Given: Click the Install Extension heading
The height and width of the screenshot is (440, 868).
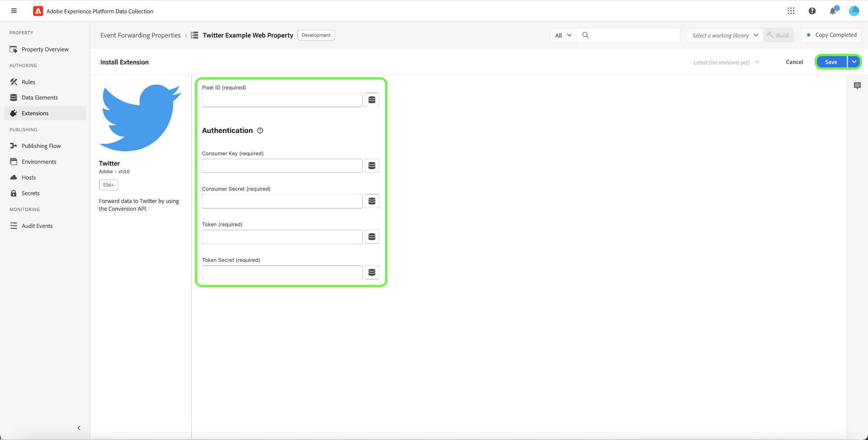Looking at the screenshot, I should tap(124, 62).
